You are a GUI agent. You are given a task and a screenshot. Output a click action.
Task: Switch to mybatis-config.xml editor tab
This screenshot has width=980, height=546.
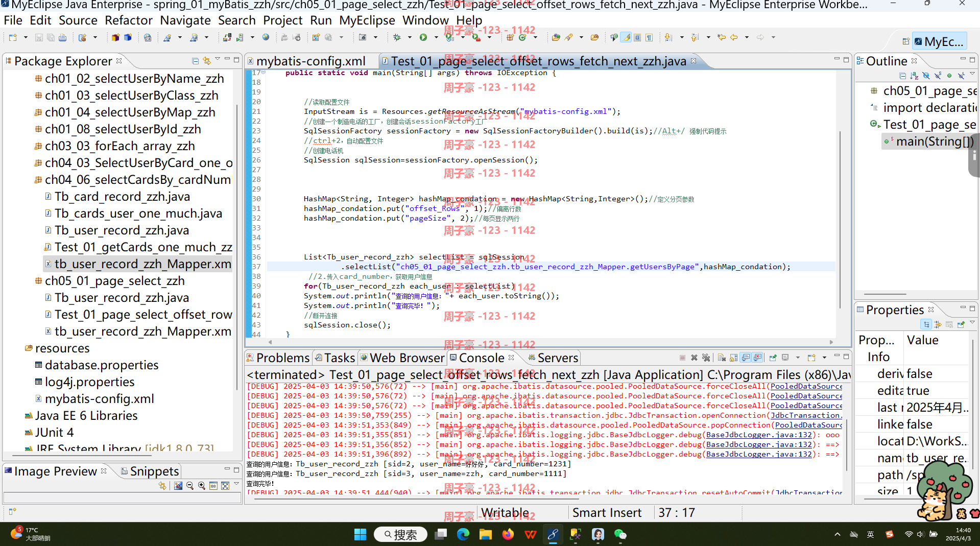310,61
